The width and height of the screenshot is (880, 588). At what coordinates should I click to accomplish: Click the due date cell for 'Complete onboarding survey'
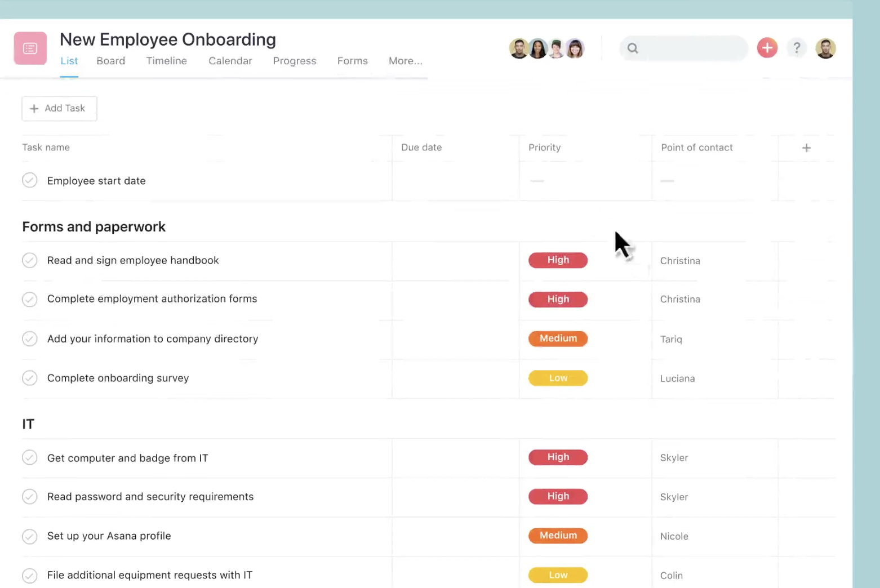455,378
